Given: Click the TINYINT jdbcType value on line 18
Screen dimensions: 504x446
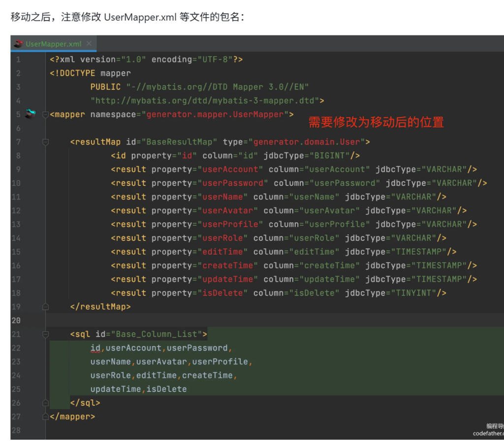Looking at the screenshot, I should pos(416,293).
